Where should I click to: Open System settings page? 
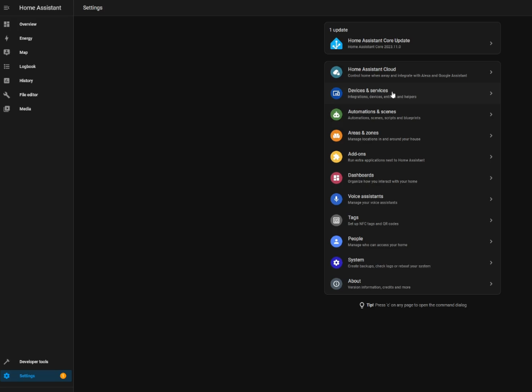[412, 263]
